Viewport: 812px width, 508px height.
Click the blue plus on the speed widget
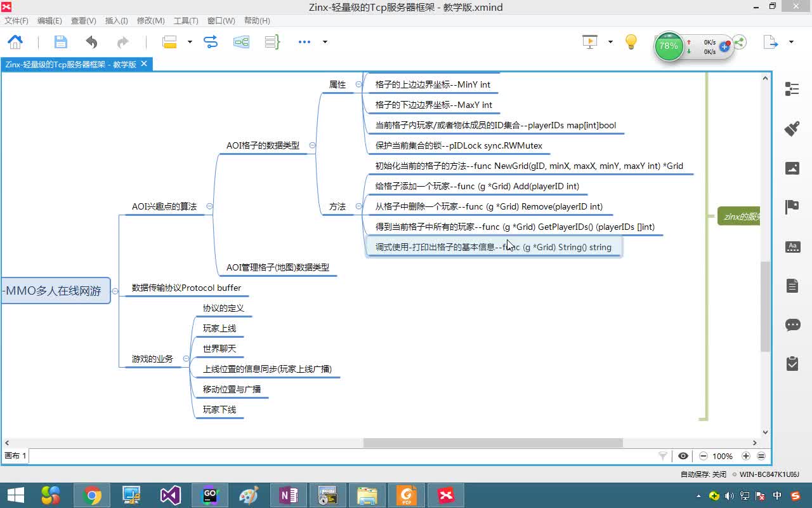click(724, 47)
